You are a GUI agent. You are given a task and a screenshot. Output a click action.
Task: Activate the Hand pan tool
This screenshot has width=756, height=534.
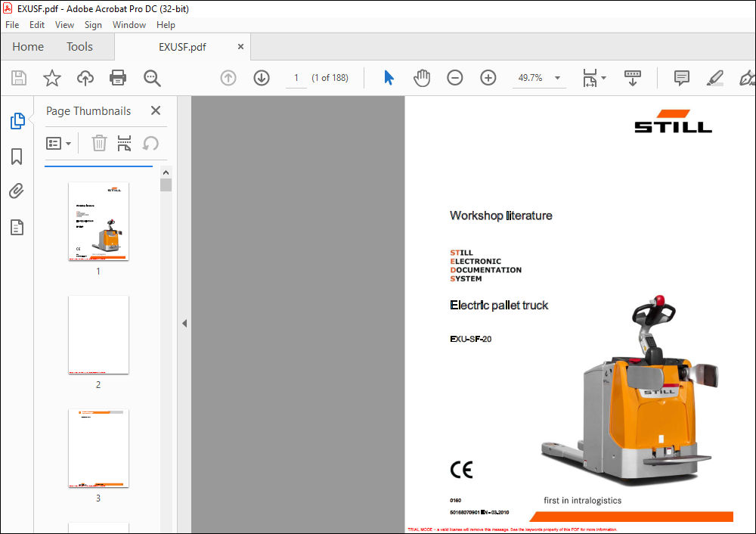click(x=422, y=78)
